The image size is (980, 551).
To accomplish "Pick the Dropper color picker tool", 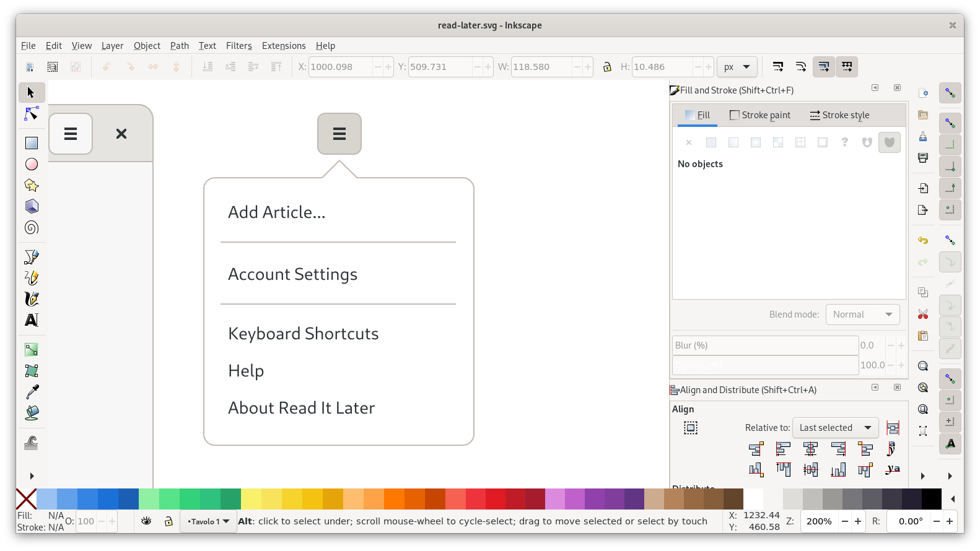I will tap(32, 392).
